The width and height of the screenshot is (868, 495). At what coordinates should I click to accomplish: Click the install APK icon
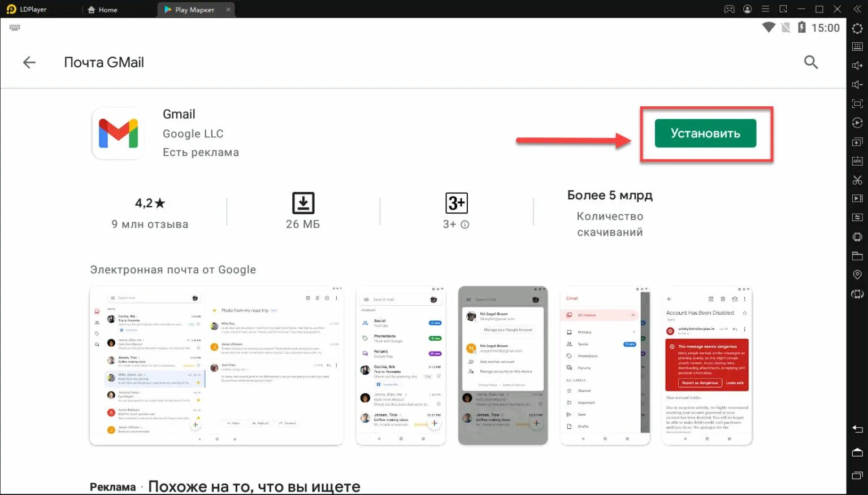(857, 161)
